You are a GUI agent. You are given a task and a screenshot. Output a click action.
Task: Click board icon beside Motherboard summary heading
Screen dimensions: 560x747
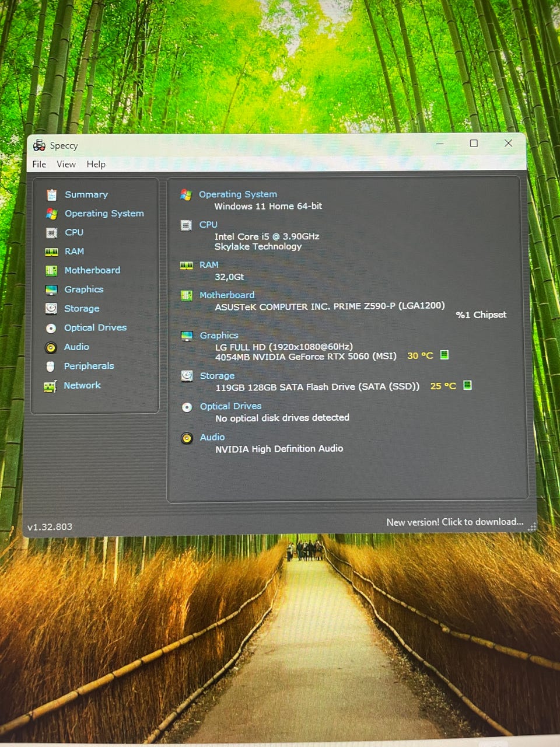187,296
